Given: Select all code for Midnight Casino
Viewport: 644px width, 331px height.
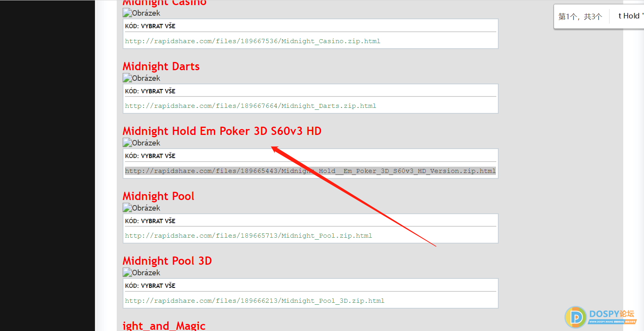Looking at the screenshot, I should [158, 26].
